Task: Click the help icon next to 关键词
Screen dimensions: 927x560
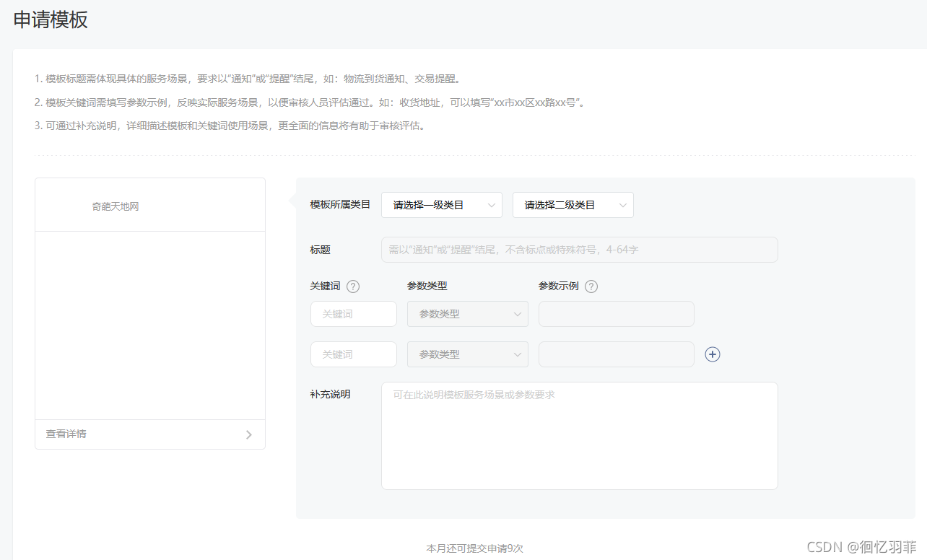Action: tap(353, 286)
